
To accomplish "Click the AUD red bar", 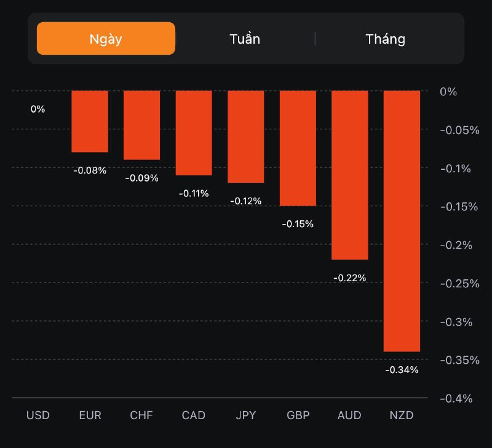I will 349,175.
